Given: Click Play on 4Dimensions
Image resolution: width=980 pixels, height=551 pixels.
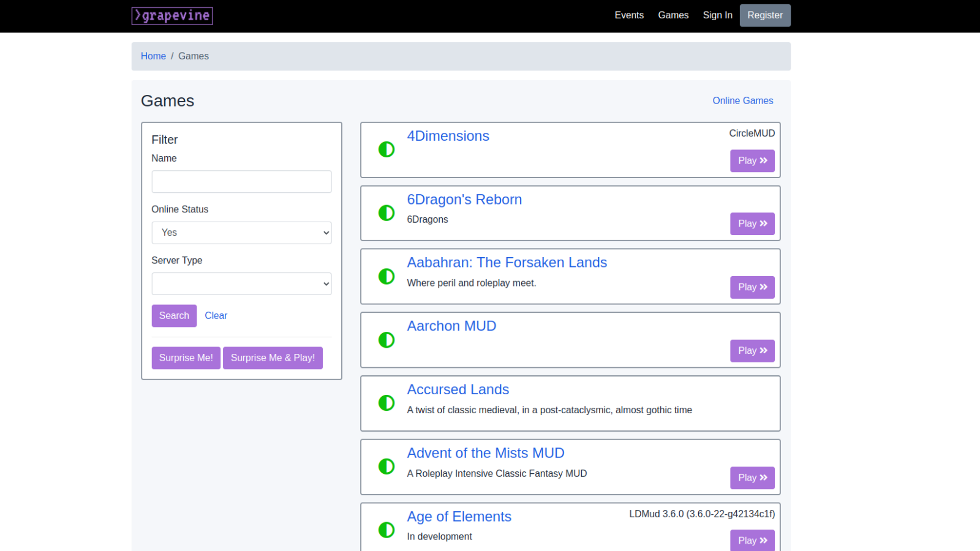Looking at the screenshot, I should click(752, 160).
